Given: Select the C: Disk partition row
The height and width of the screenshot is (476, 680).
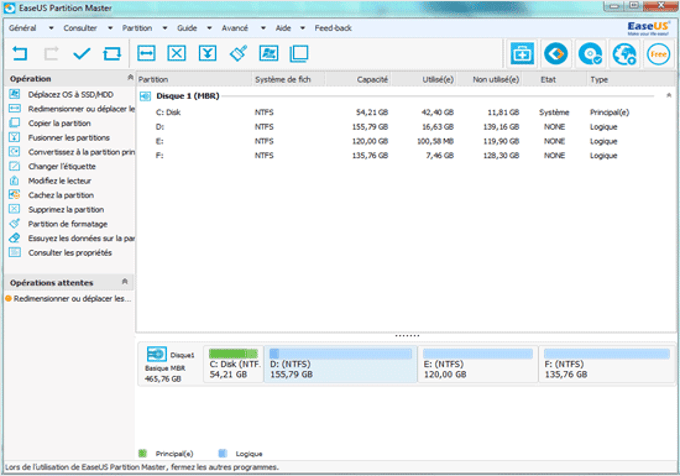Looking at the screenshot, I should [x=405, y=112].
